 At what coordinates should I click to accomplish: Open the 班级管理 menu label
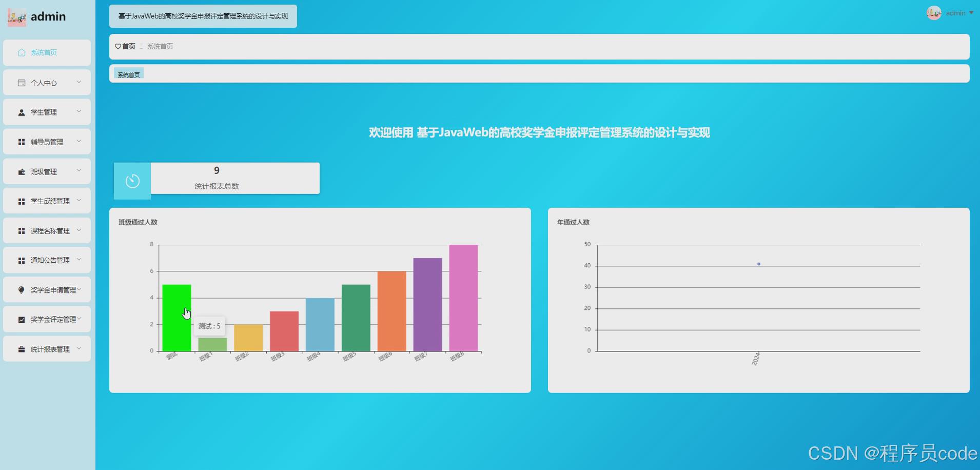pos(44,171)
